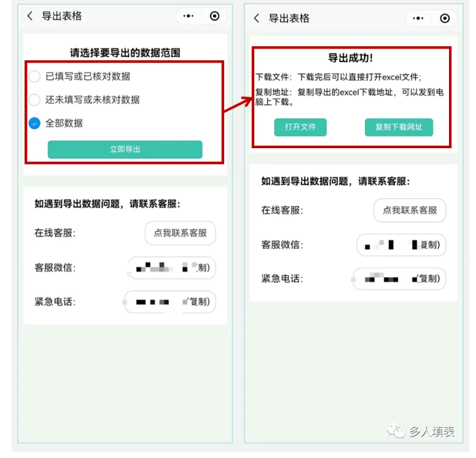
Task: Click the 导出成功! heading text
Action: [350, 58]
